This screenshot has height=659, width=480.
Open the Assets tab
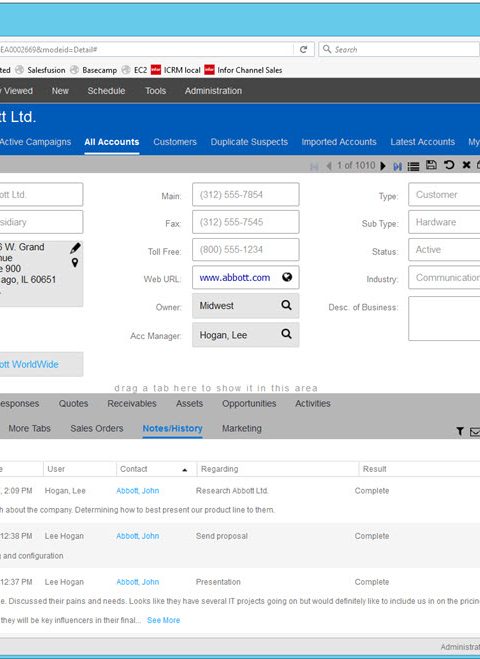190,403
